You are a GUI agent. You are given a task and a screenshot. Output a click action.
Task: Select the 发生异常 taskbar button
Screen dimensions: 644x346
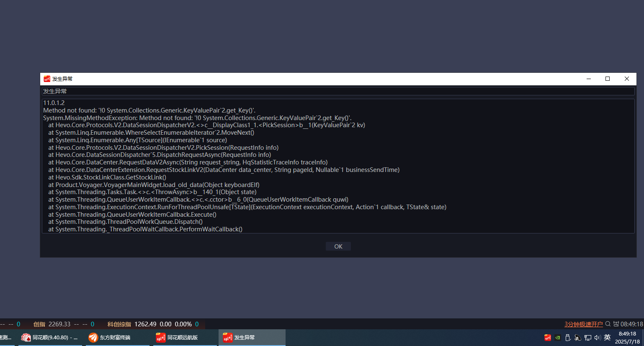[252, 337]
